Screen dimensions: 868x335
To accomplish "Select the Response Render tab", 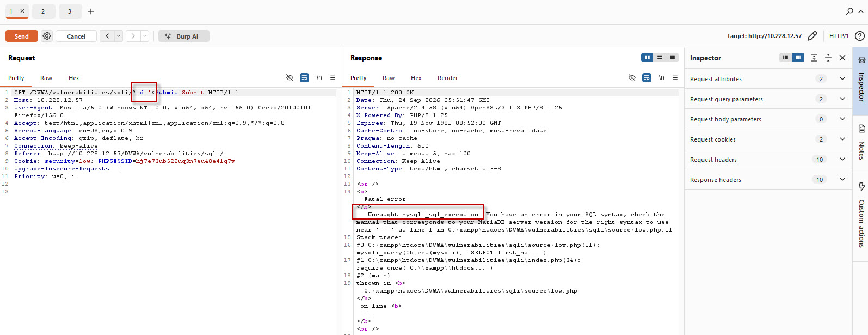I will pos(448,78).
